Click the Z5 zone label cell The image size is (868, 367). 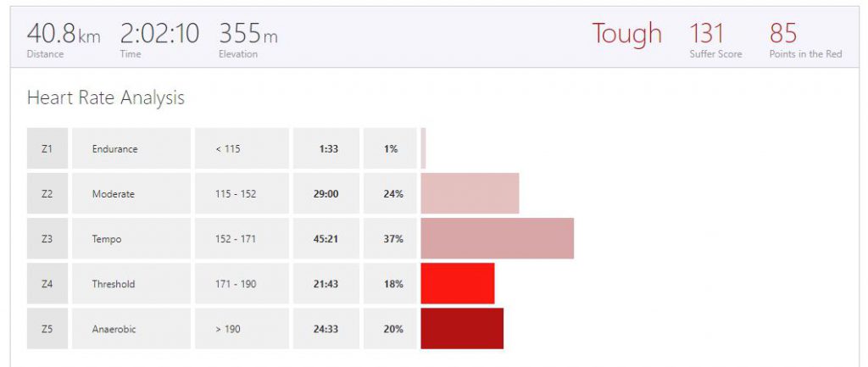(47, 329)
